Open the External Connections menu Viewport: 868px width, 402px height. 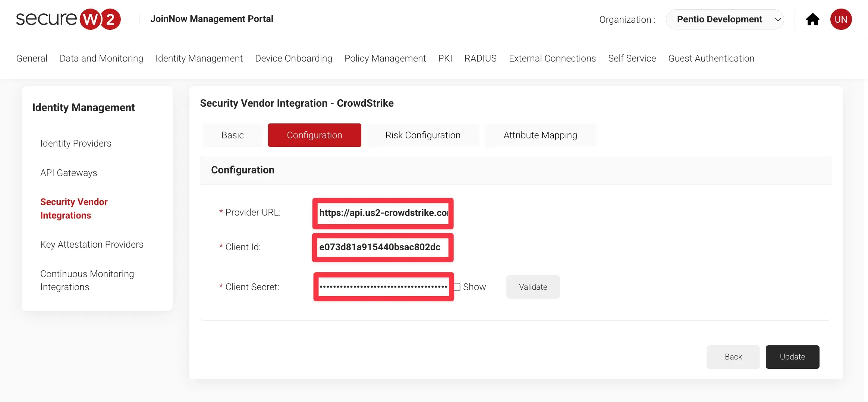click(x=552, y=59)
